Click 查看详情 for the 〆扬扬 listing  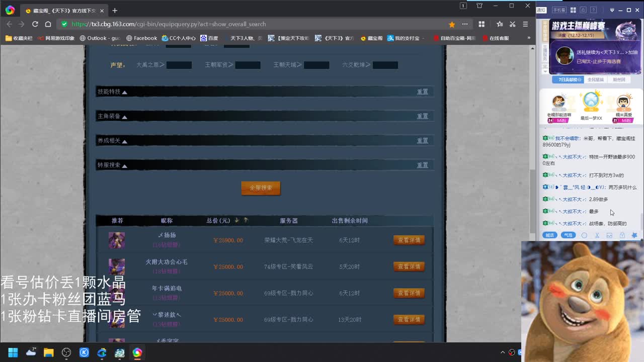409,240
